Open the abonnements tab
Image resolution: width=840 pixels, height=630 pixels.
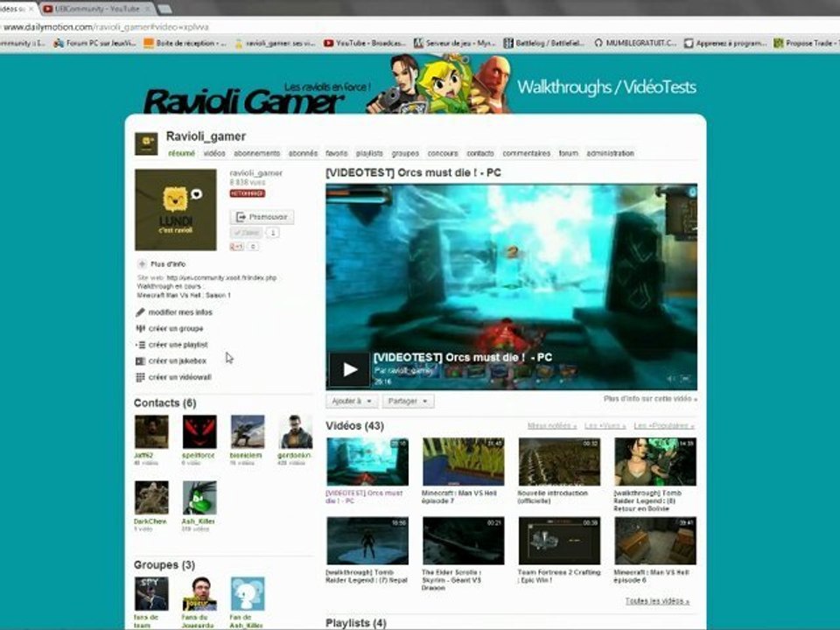click(x=256, y=153)
